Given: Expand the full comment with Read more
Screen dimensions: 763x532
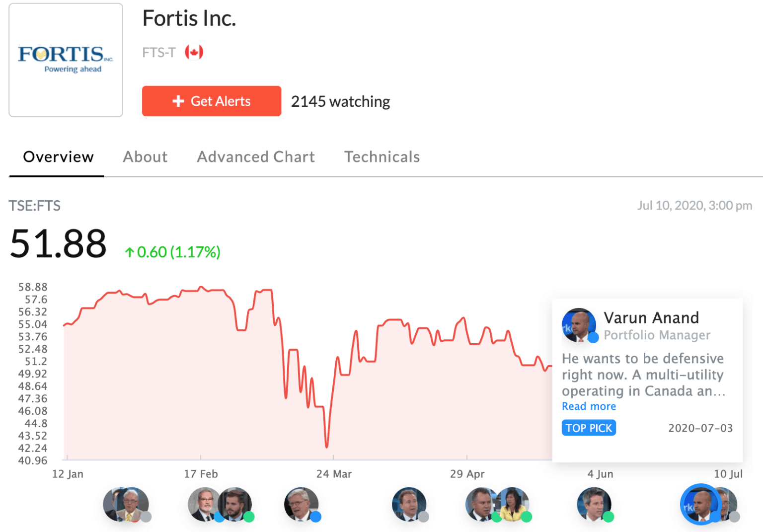Looking at the screenshot, I should (588, 406).
